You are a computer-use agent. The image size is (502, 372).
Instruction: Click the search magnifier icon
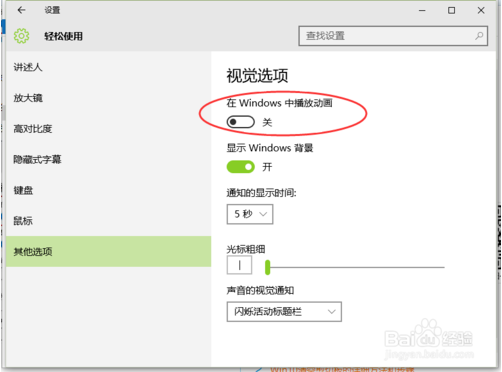point(479,36)
